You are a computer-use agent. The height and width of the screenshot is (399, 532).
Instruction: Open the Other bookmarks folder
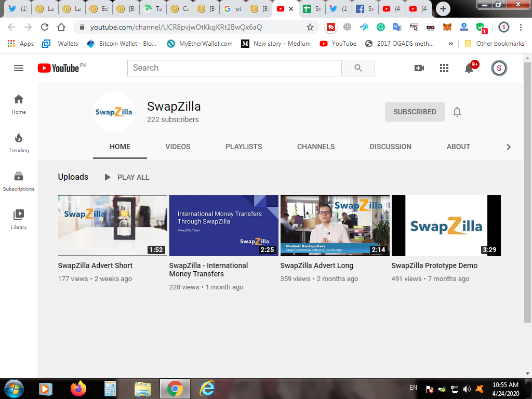coord(494,44)
